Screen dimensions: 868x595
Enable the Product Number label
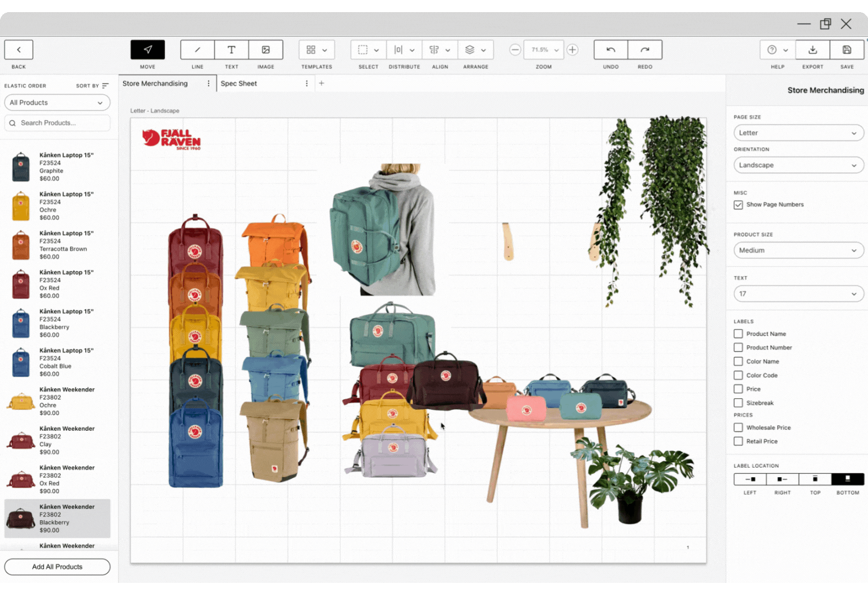[x=739, y=348]
